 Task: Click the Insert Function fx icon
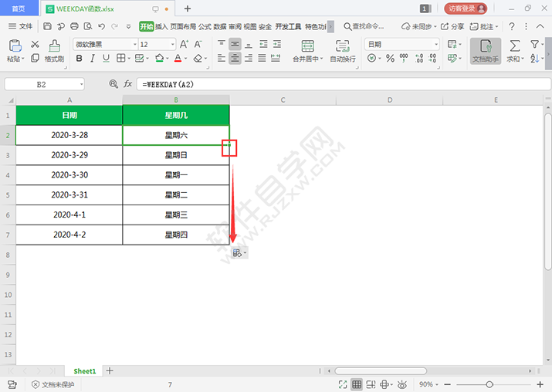pyautogui.click(x=127, y=84)
